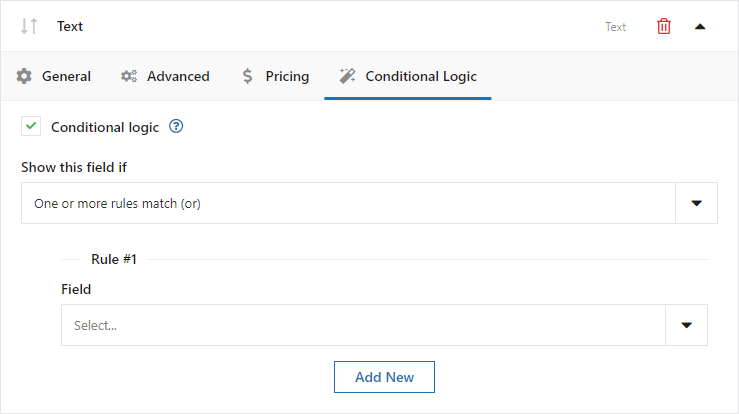Open the Field Select... dropdown
739x414 pixels.
coord(384,325)
